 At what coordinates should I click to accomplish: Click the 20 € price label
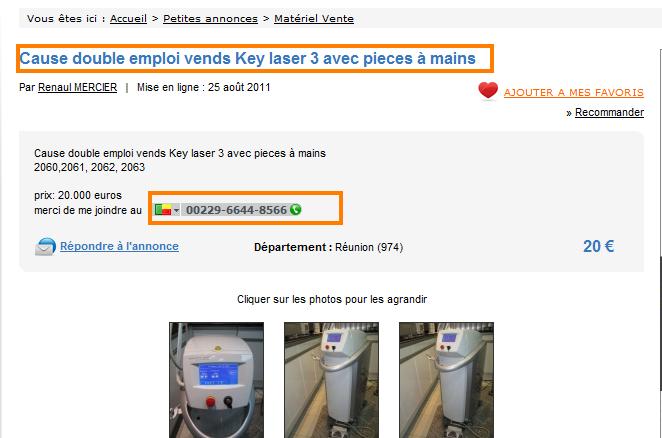599,246
